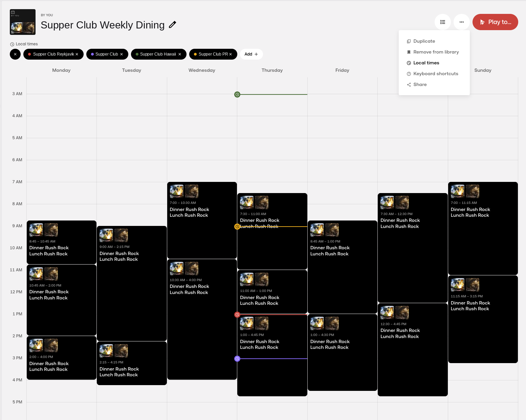Remove the Supper Club Reykjavik chip
Viewport: 526px width, 420px height.
click(77, 54)
